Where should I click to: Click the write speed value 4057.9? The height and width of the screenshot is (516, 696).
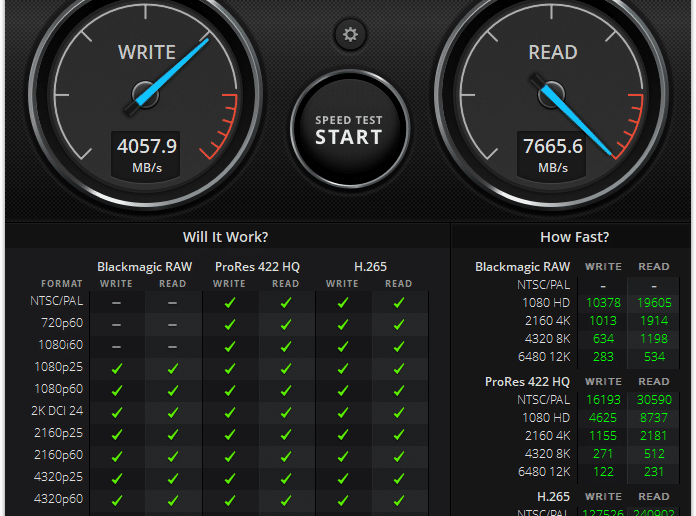[147, 146]
